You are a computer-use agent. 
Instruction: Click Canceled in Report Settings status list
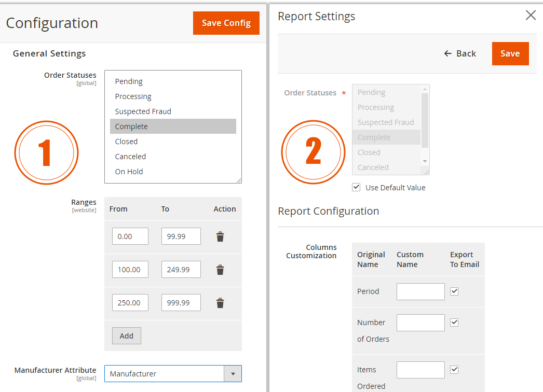click(386, 167)
